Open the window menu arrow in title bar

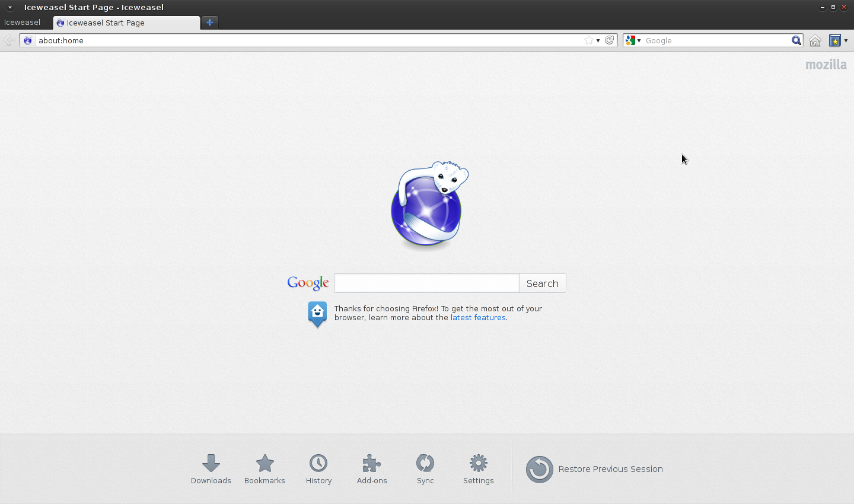(10, 7)
